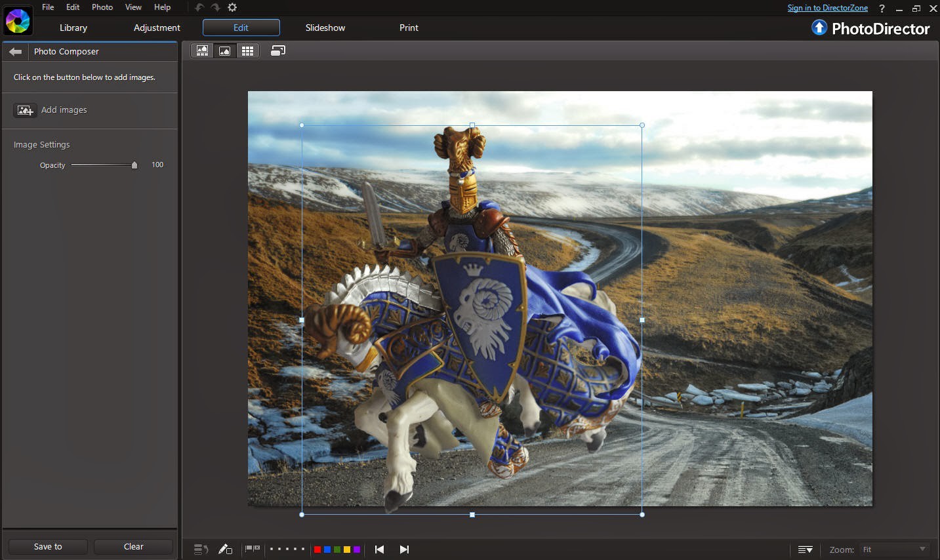Open the Edit menu

(x=73, y=7)
